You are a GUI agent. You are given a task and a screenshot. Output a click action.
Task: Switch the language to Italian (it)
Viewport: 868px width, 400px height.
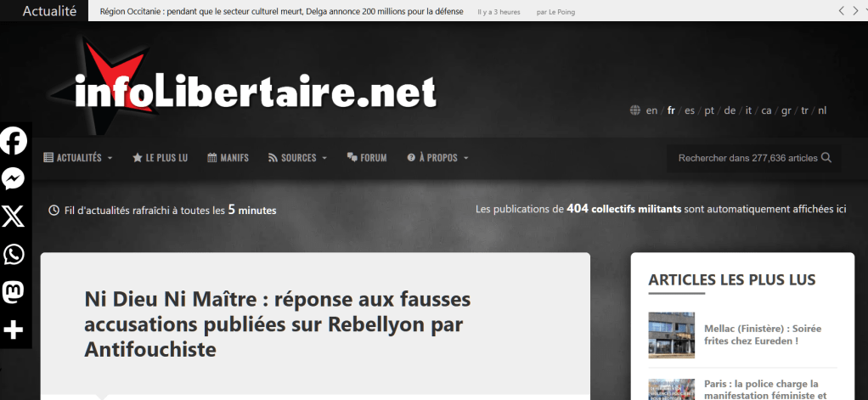click(748, 110)
